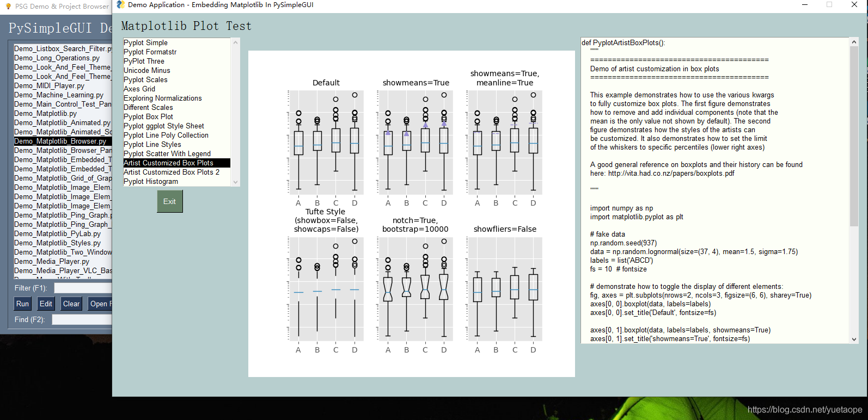Click Edit button in PSG Demo Browser

(46, 304)
